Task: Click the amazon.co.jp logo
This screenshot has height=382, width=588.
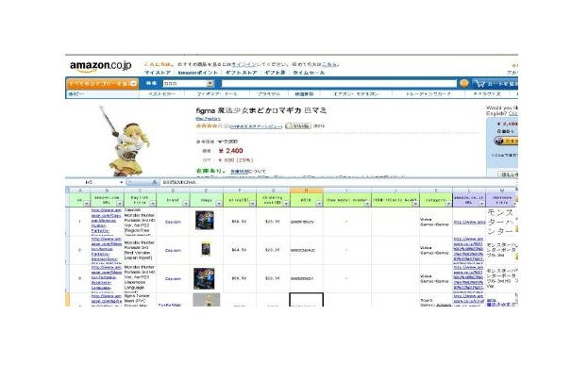Action: click(x=100, y=66)
